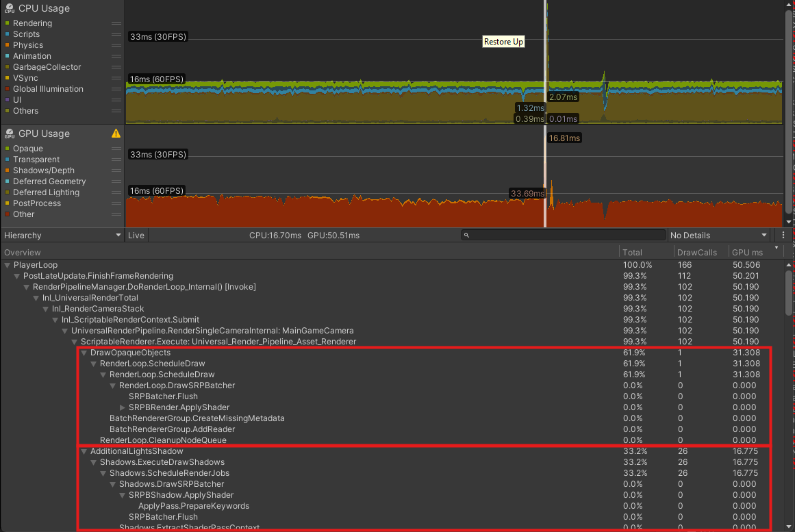This screenshot has width=795, height=532.
Task: Toggle Scripts visibility in the CPU chart
Action: (x=6, y=34)
